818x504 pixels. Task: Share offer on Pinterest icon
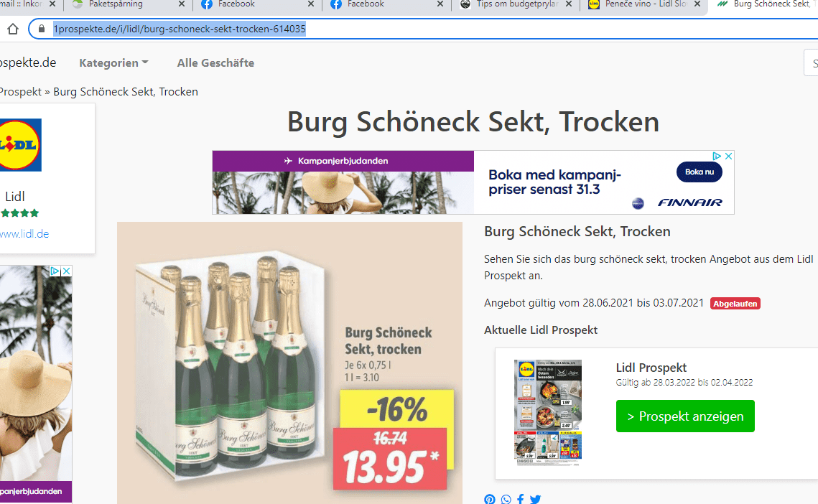pos(489,499)
